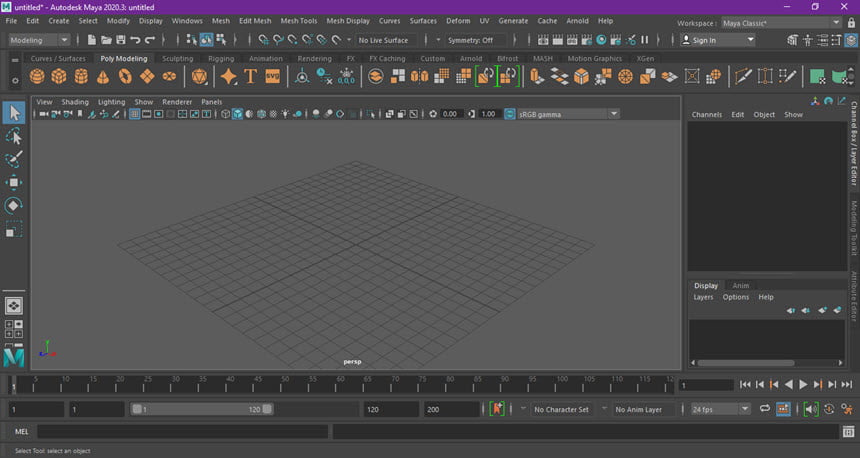
Task: Create a polygon cube from shelf
Action: (59, 76)
